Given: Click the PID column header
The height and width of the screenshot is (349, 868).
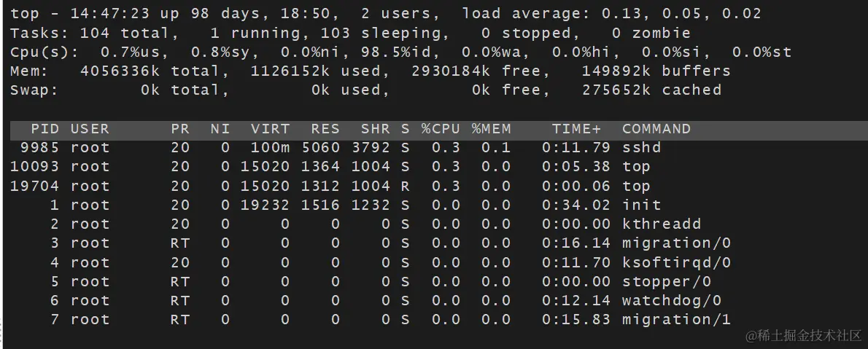Looking at the screenshot, I should [x=44, y=130].
